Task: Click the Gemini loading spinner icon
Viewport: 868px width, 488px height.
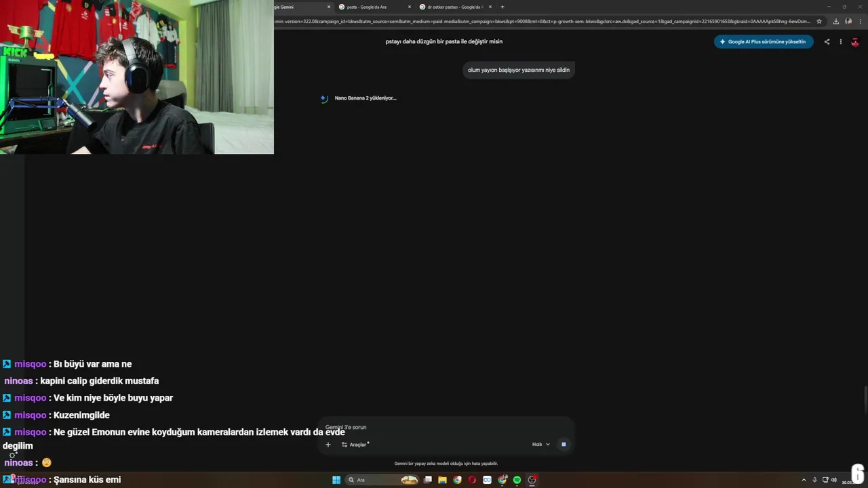Action: click(324, 98)
